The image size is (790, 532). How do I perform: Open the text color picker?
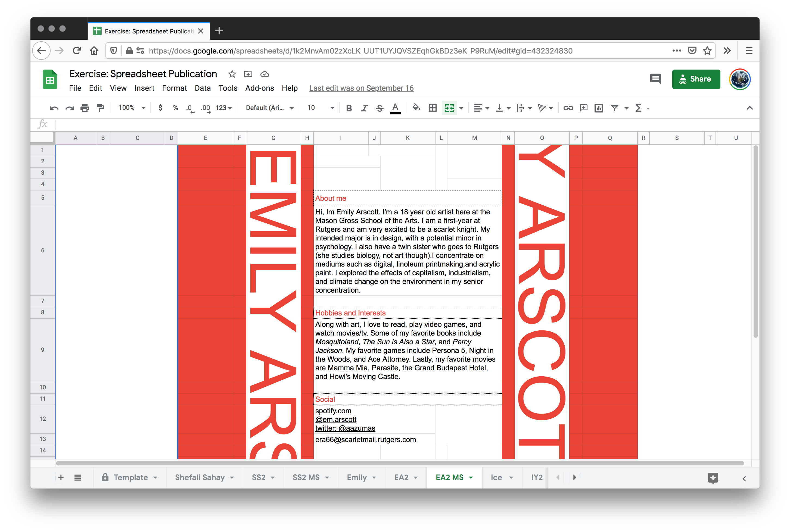point(395,108)
